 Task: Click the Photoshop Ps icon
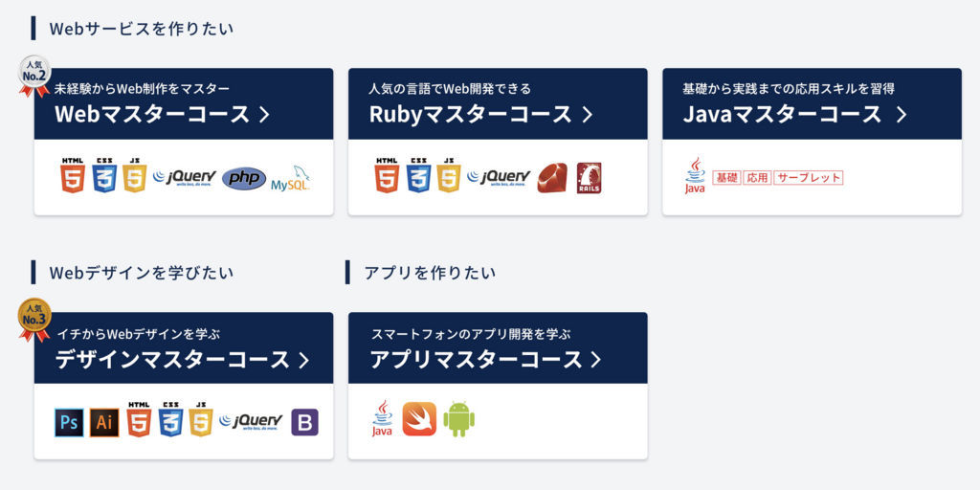pos(69,422)
